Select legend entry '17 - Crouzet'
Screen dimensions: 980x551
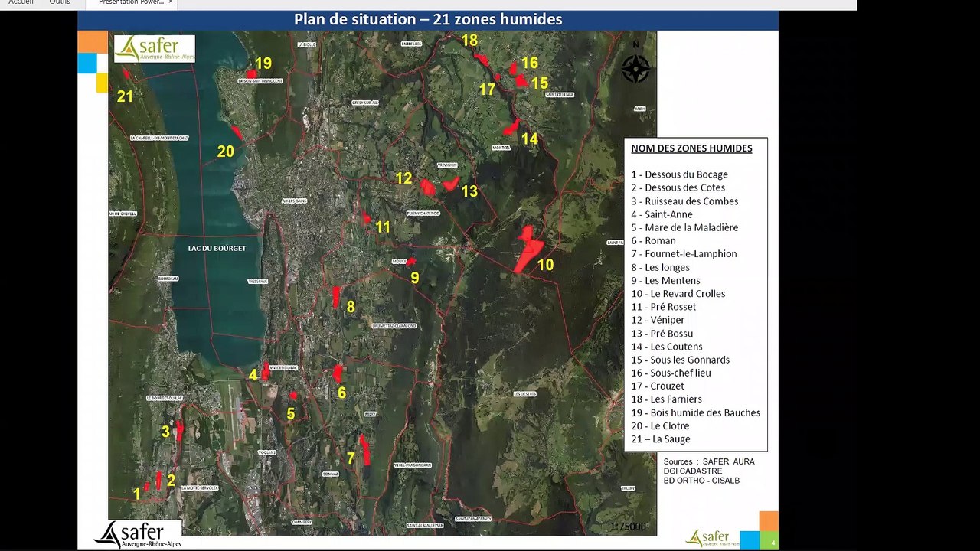(658, 386)
